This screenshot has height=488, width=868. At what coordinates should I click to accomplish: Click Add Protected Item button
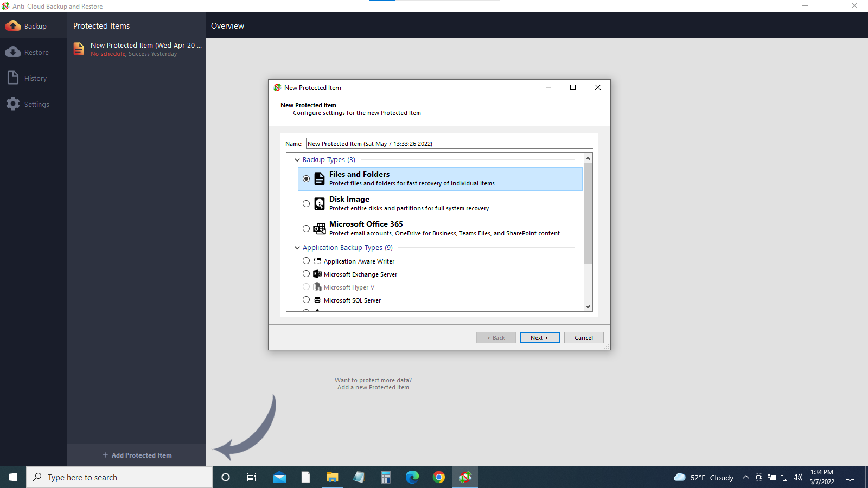137,455
